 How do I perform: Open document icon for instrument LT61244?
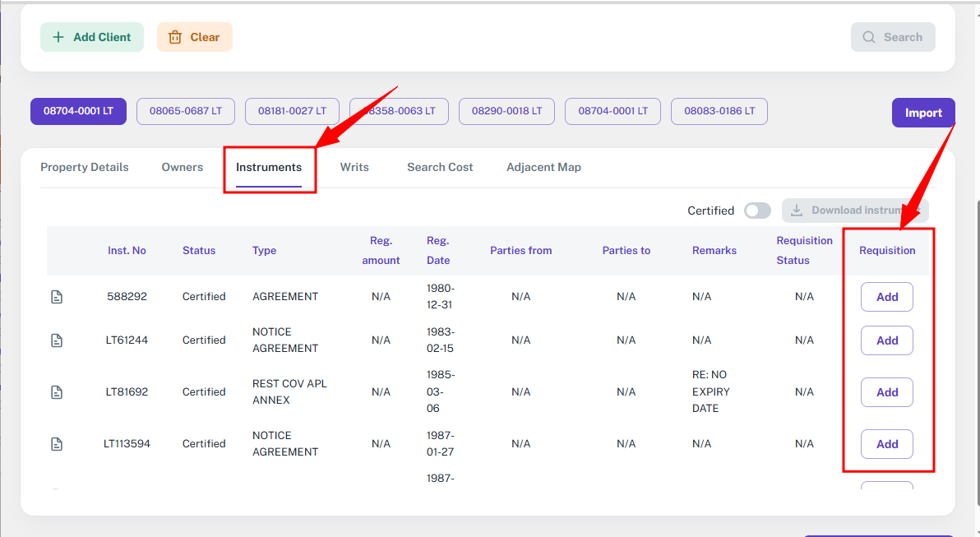click(57, 340)
